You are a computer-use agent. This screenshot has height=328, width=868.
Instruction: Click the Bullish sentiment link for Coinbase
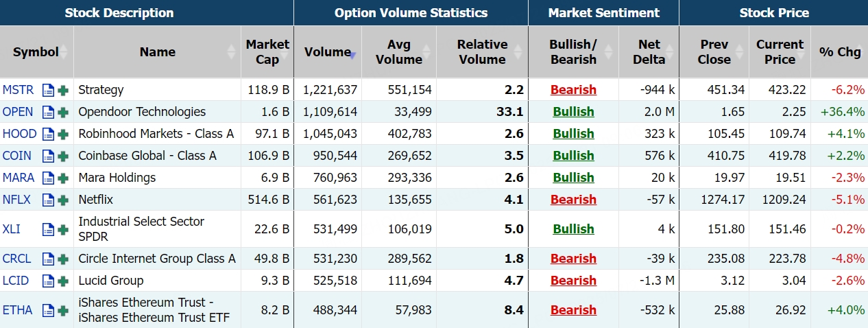tap(573, 156)
